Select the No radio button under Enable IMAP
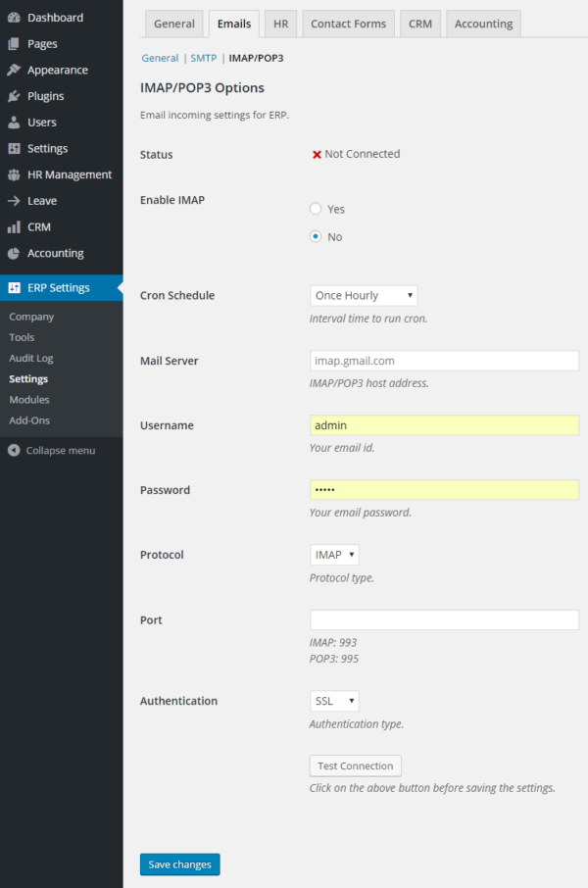The height and width of the screenshot is (888, 588). pos(316,236)
